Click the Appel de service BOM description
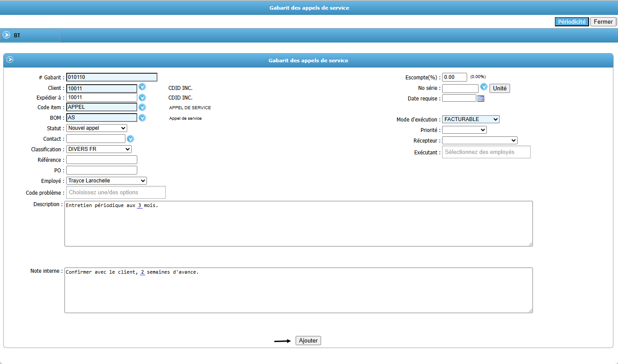The height and width of the screenshot is (364, 618). pyautogui.click(x=186, y=118)
